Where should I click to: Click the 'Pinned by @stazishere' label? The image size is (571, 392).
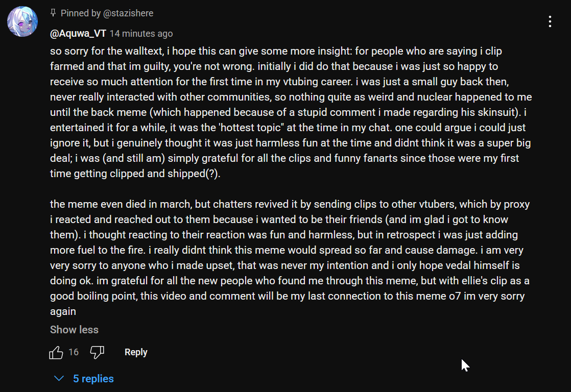(107, 13)
